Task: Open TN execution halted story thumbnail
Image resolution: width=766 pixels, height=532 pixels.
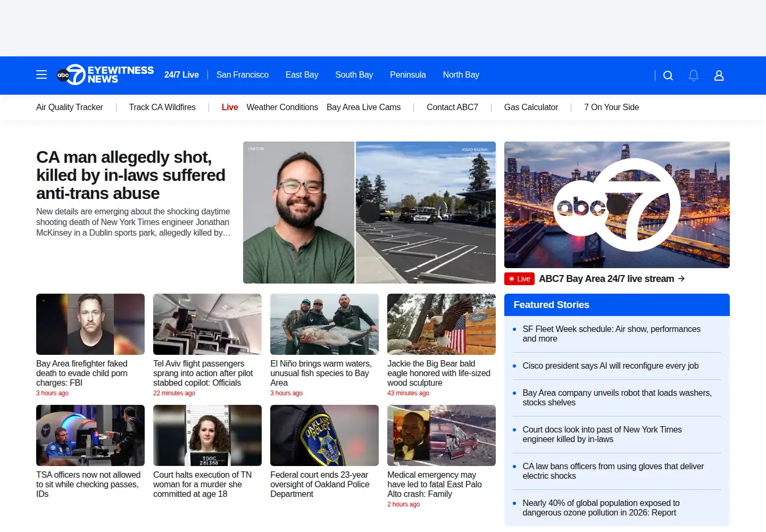Action: pos(207,435)
